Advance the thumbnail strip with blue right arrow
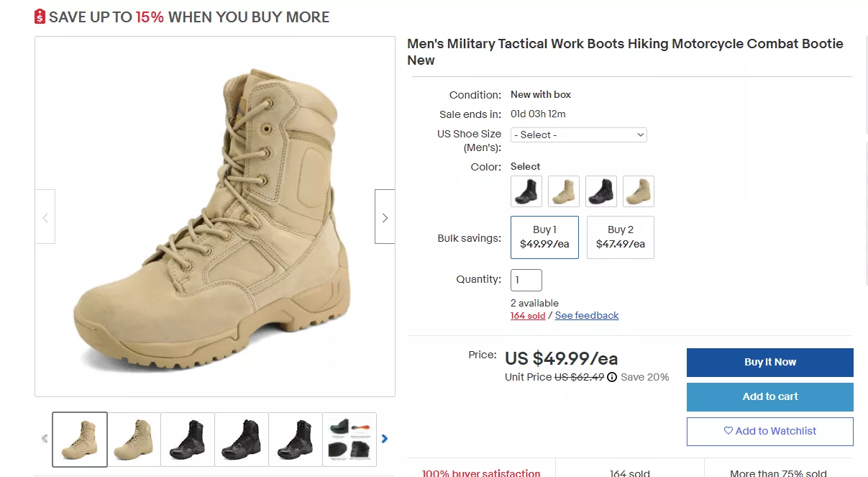 tap(385, 438)
